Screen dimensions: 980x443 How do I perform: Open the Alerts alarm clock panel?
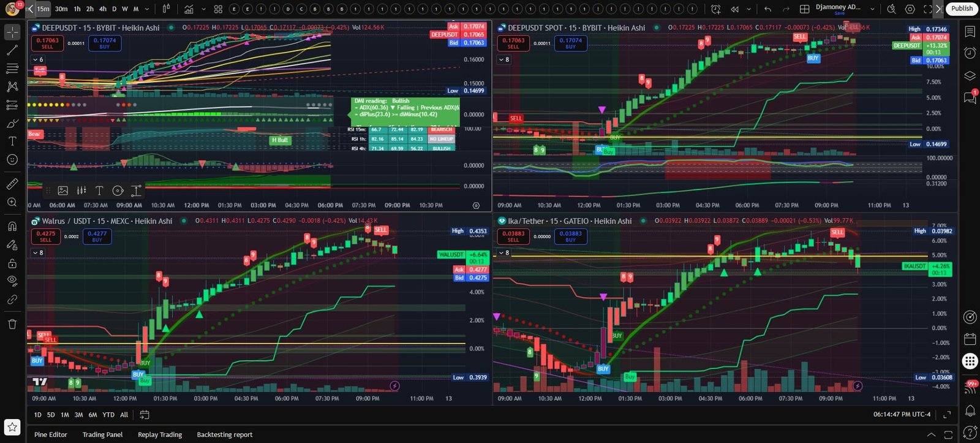970,53
